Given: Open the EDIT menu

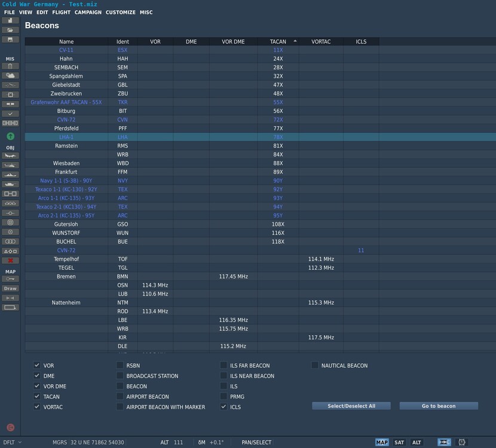Looking at the screenshot, I should (42, 13).
